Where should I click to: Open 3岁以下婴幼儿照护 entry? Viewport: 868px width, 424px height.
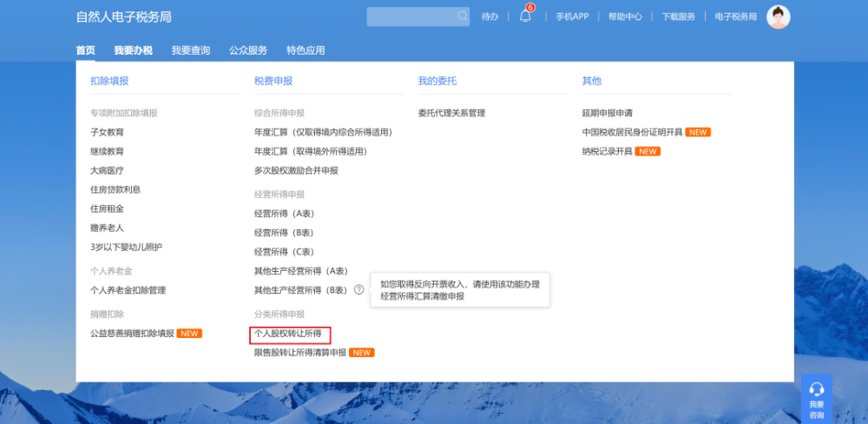pos(126,248)
